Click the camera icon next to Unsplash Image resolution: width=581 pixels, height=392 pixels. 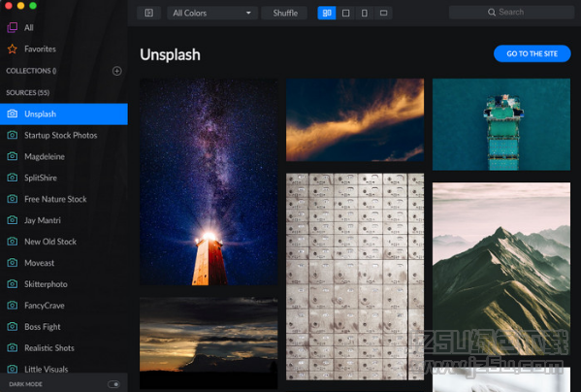click(13, 114)
